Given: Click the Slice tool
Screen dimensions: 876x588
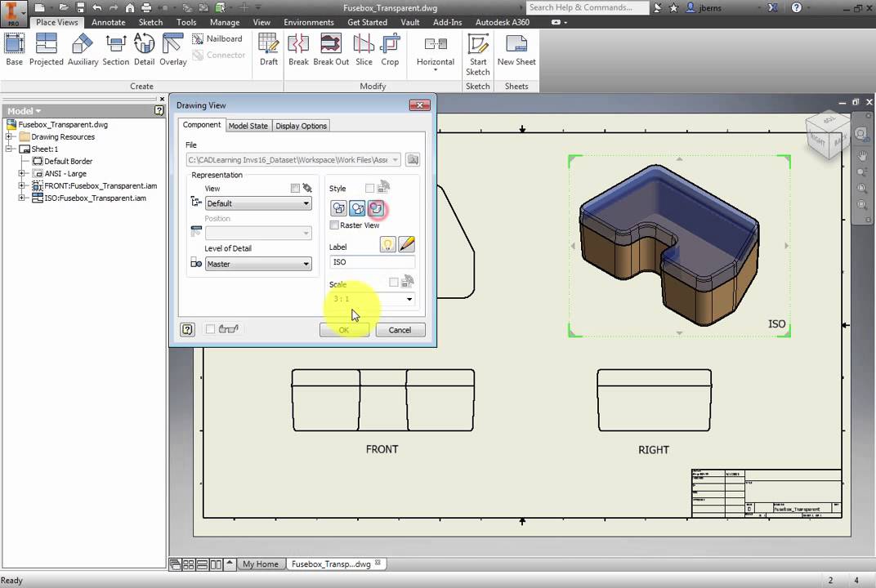Looking at the screenshot, I should (x=364, y=49).
